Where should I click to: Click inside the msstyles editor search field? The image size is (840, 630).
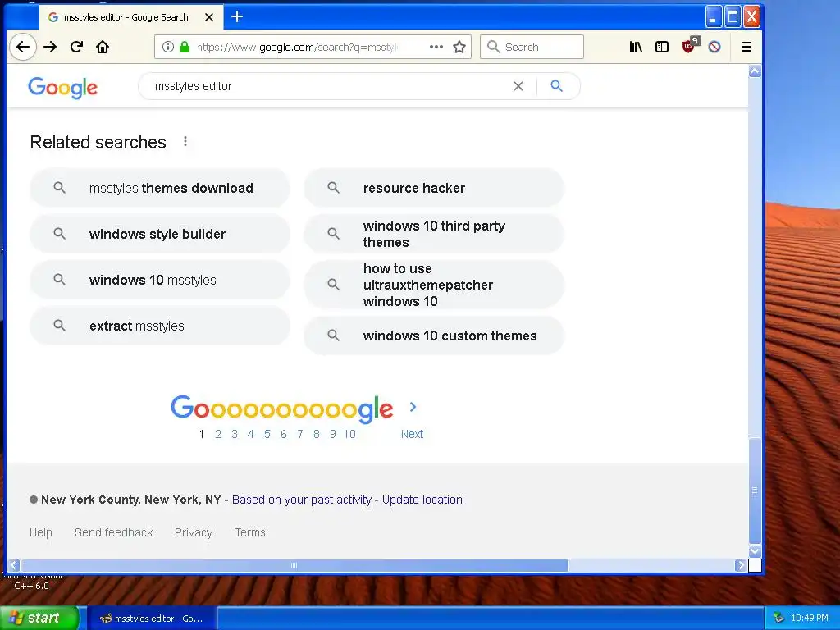pos(326,86)
